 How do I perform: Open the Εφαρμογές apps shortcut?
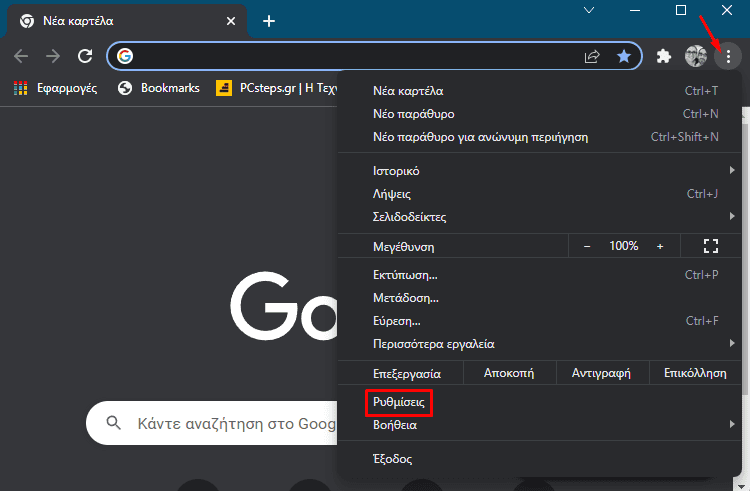click(55, 88)
